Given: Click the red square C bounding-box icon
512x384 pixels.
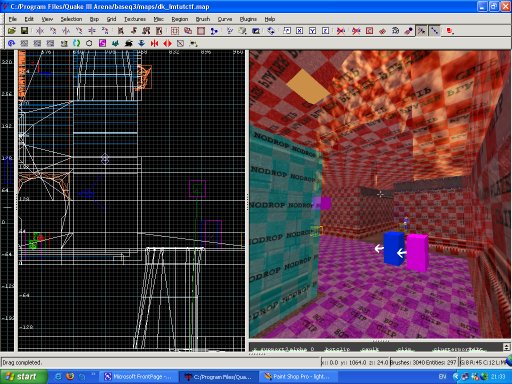Looking at the screenshot, I should [x=369, y=31].
